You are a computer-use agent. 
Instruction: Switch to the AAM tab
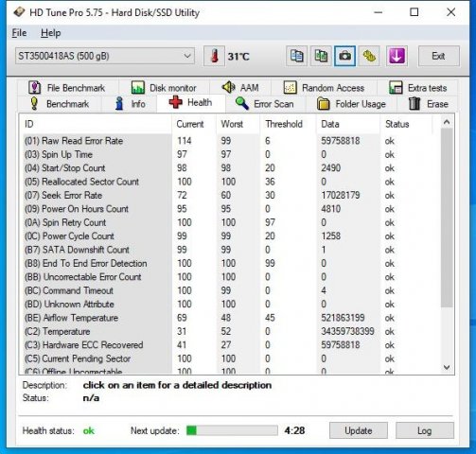click(x=239, y=88)
